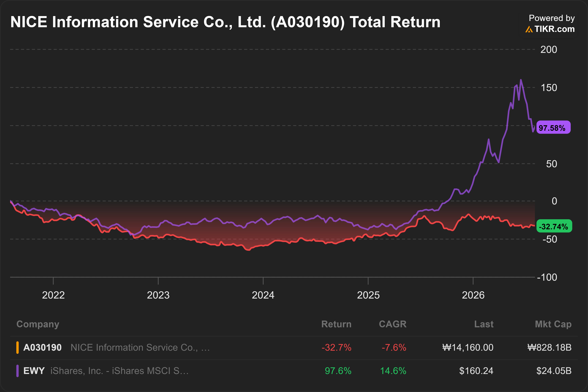This screenshot has width=588, height=392.
Task: Click the 150 y-axis label
Action: click(549, 88)
